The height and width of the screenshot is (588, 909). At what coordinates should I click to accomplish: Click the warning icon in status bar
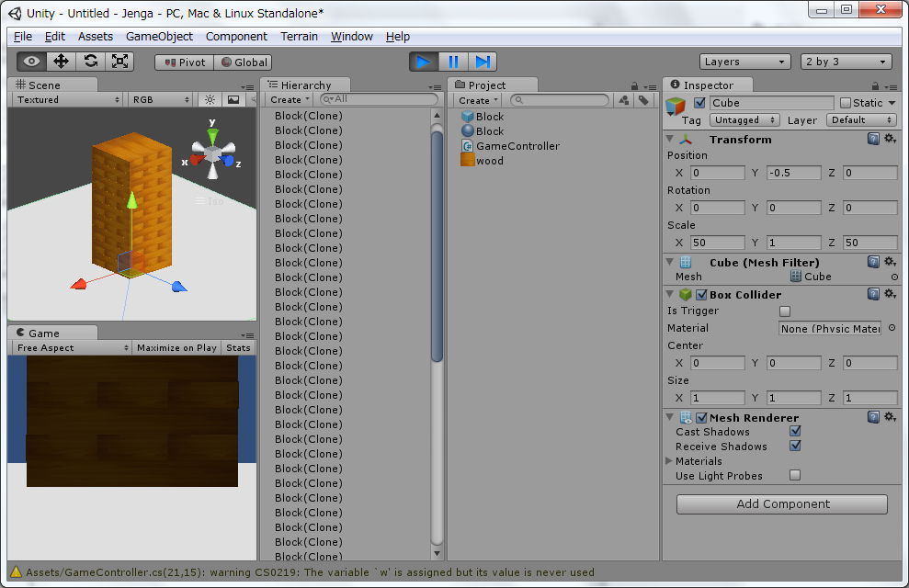(16, 572)
